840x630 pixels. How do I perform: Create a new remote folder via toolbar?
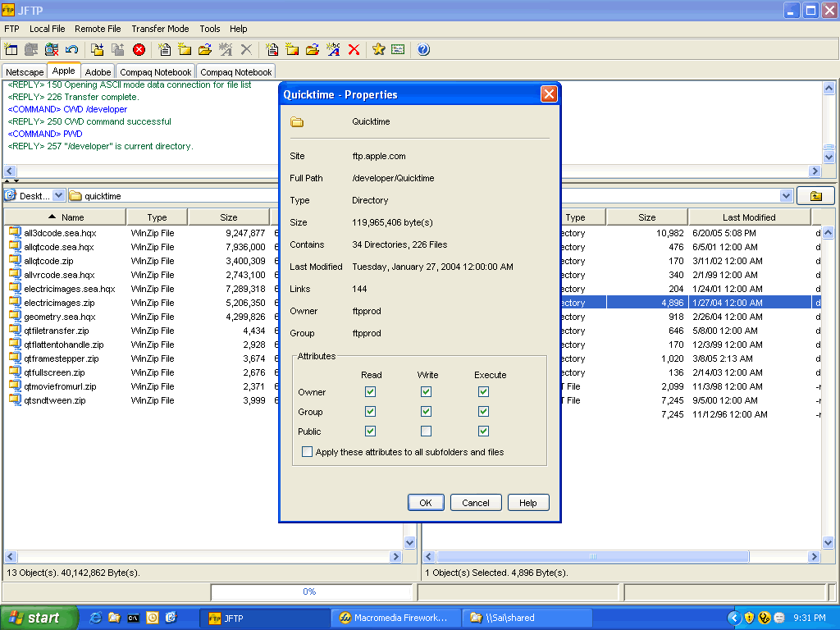[x=292, y=50]
